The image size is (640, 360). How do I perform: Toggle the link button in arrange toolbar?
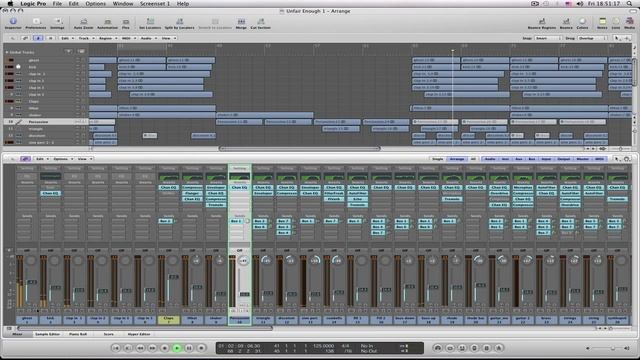(25, 38)
